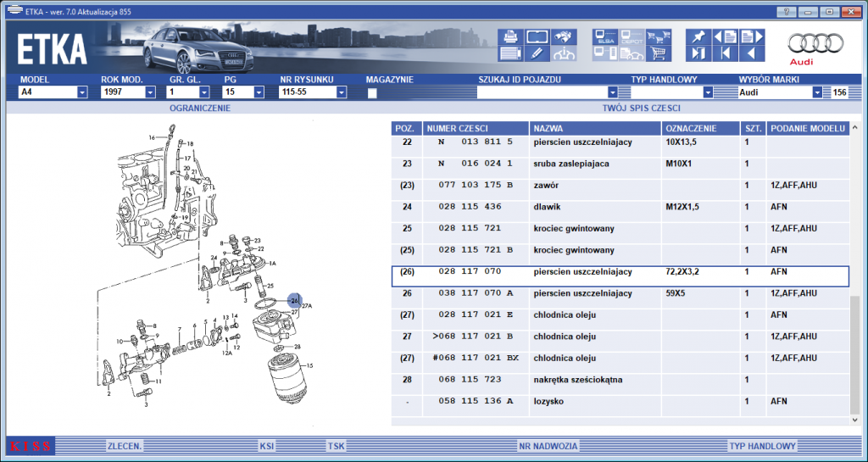This screenshot has height=462, width=868.
Task: Click the field showing 156
Action: tap(840, 92)
